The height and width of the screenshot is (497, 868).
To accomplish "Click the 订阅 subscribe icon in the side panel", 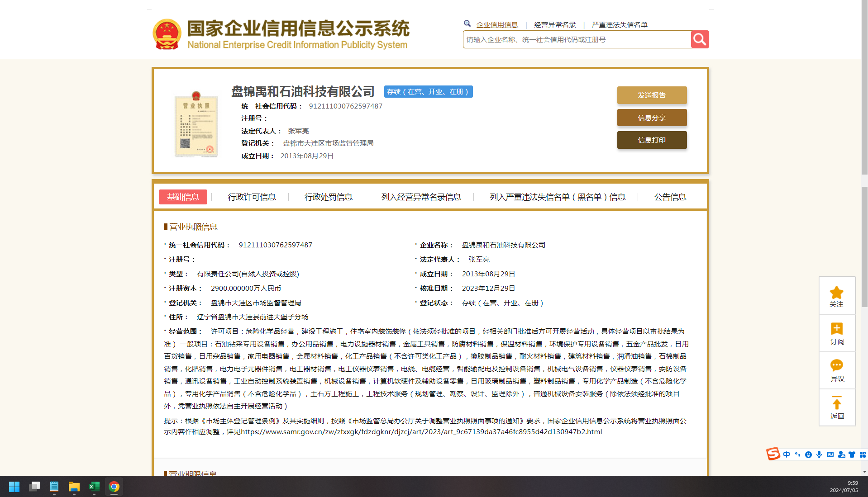I will tap(837, 329).
